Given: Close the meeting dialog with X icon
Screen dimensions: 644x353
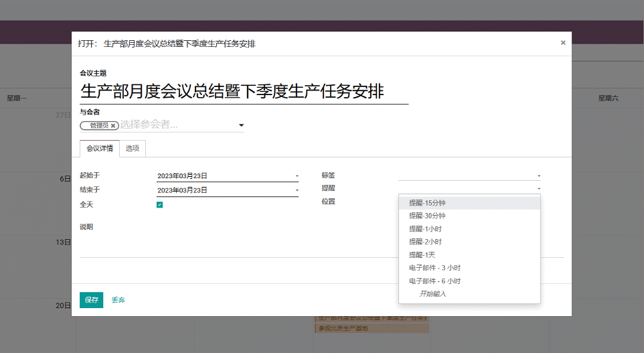Looking at the screenshot, I should 563,43.
